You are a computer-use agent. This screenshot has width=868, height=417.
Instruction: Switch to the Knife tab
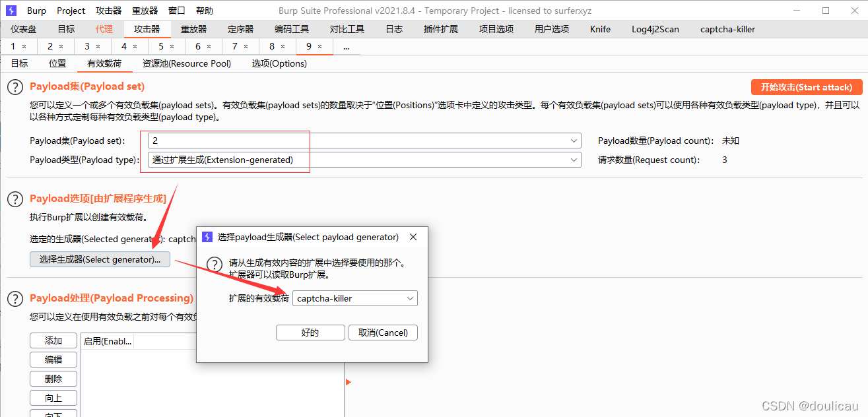(x=601, y=29)
